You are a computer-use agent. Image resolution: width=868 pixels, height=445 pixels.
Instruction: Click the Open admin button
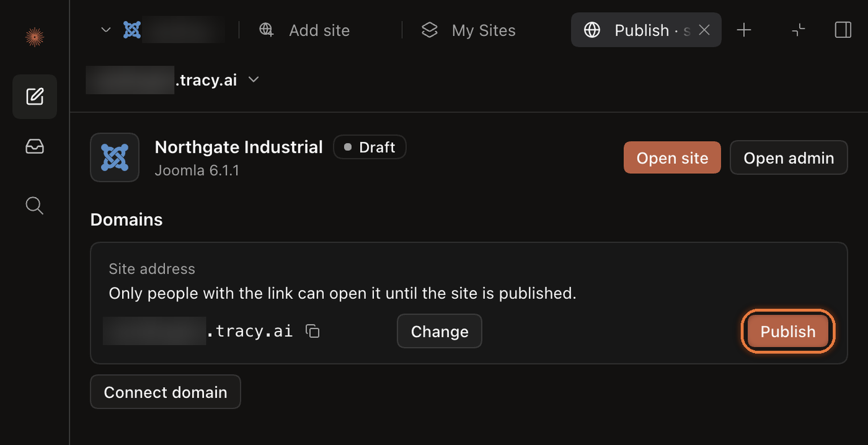pos(788,157)
